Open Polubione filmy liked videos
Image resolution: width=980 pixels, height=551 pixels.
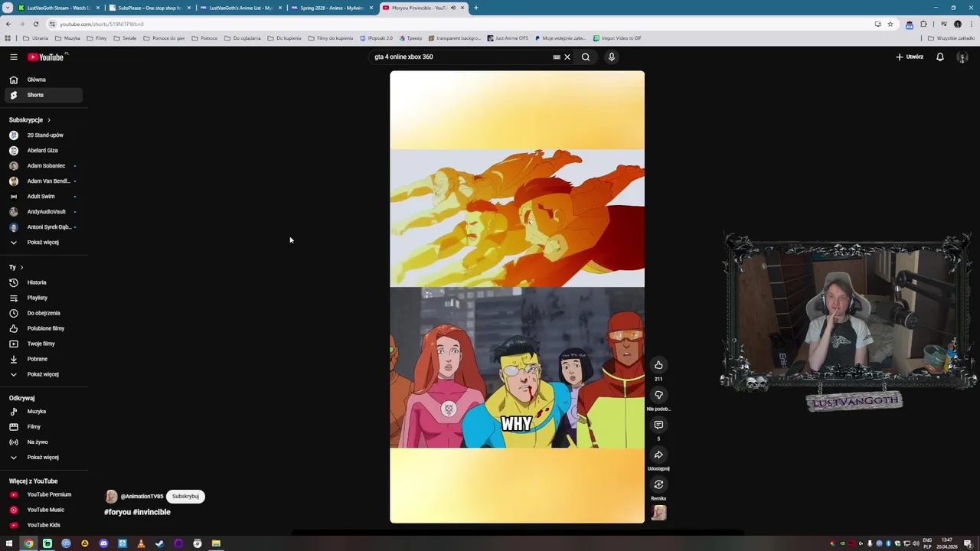coord(44,328)
